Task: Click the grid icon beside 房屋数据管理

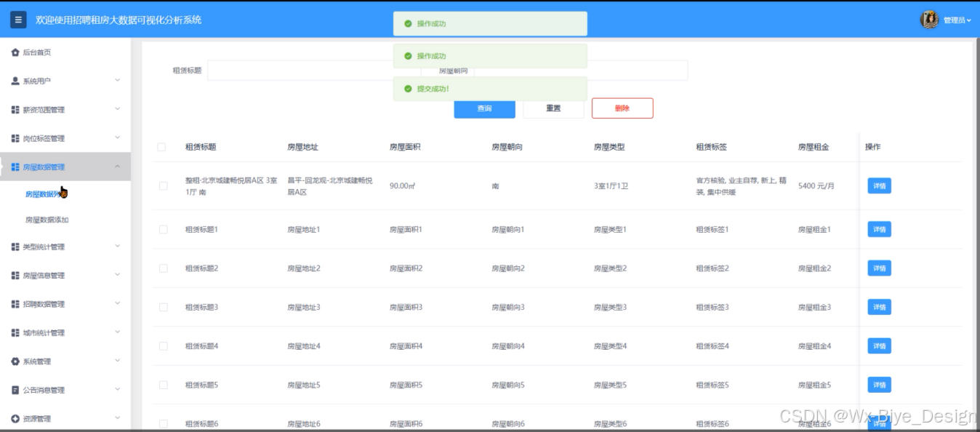Action: (x=15, y=167)
